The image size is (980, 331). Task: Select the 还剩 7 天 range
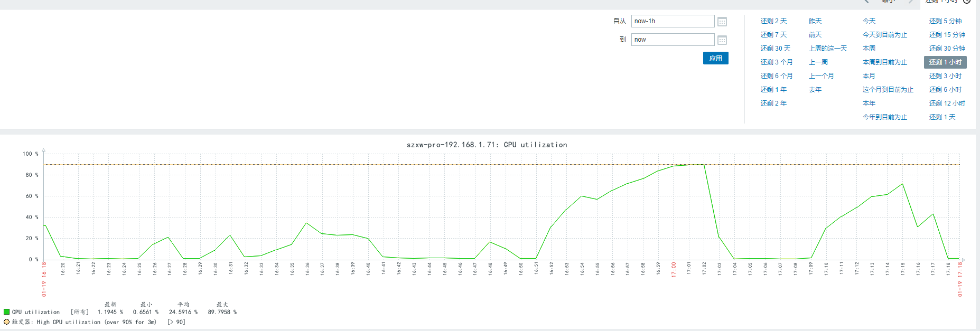[x=773, y=35]
